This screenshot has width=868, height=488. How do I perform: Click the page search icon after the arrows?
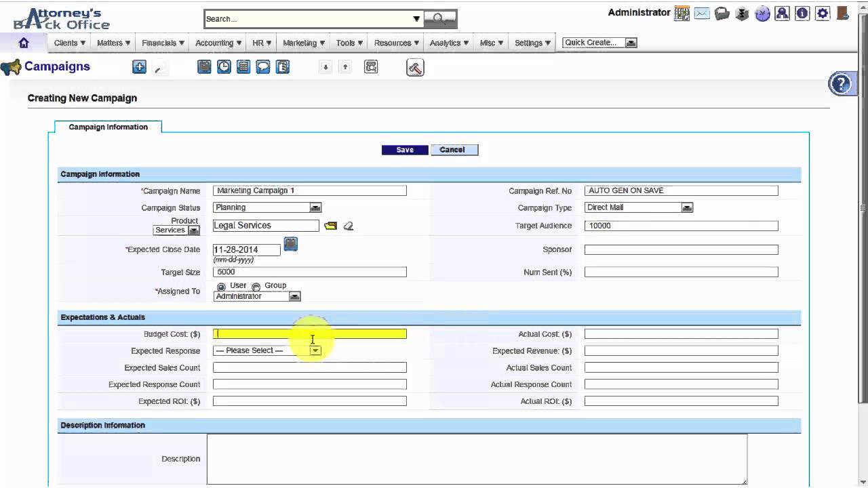pos(371,66)
